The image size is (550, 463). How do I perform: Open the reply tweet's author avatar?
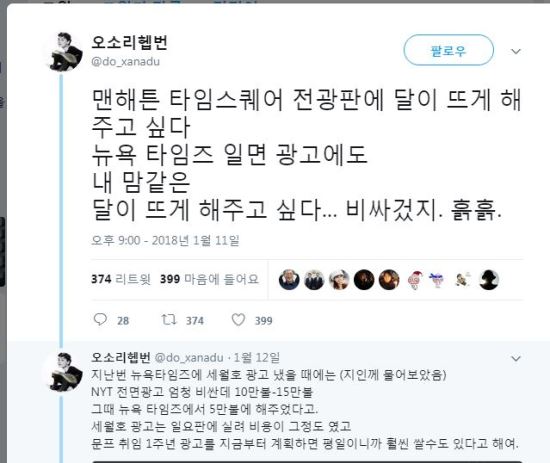point(66,372)
